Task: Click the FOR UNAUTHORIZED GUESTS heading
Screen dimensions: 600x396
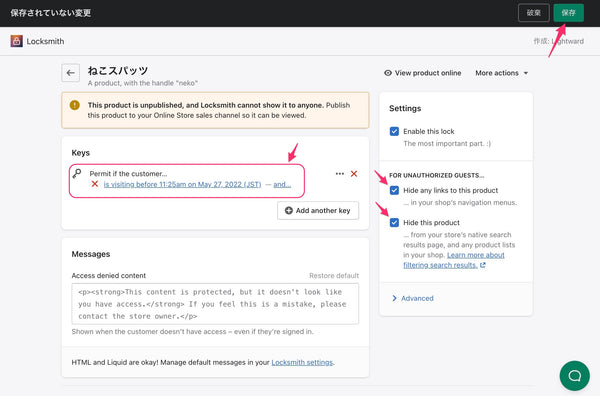Action: click(436, 175)
